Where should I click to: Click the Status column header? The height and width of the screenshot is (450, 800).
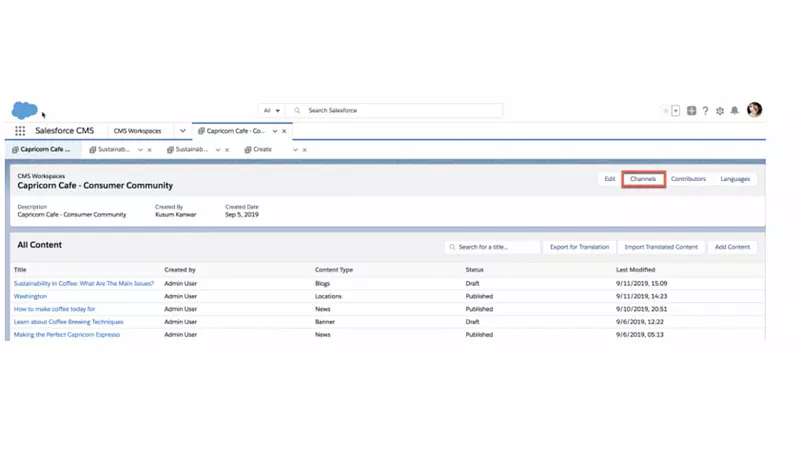click(474, 270)
